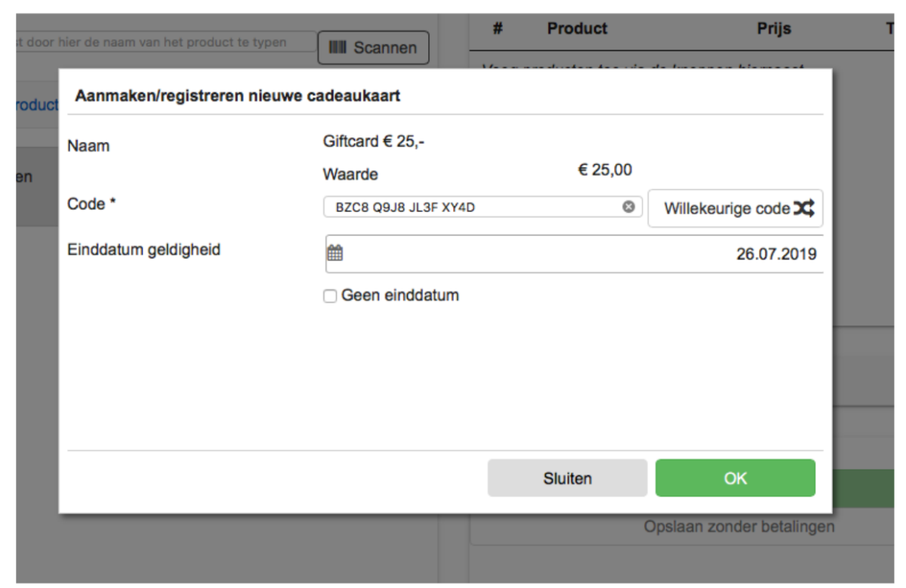Enable the Geen einddatum checkbox
This screenshot has width=906, height=588.
pyautogui.click(x=330, y=297)
